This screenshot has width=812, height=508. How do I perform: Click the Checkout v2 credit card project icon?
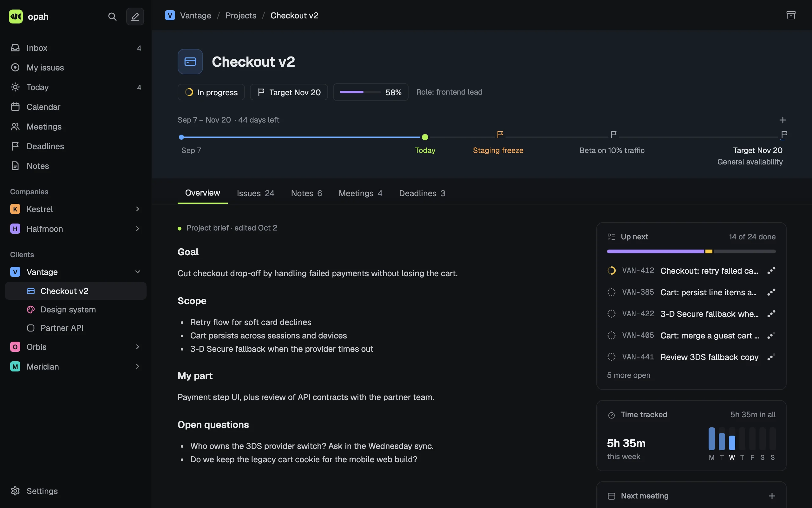coord(190,62)
